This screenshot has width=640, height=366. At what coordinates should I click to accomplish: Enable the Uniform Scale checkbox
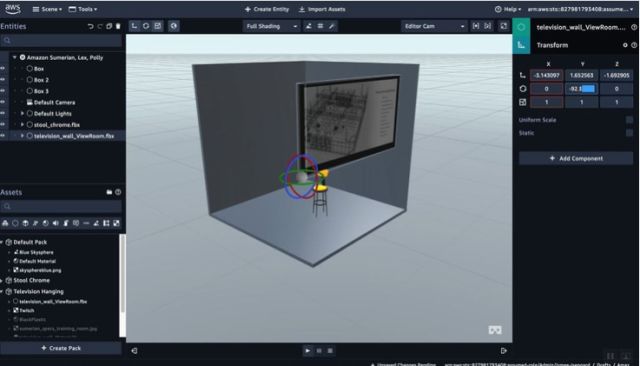coord(629,120)
